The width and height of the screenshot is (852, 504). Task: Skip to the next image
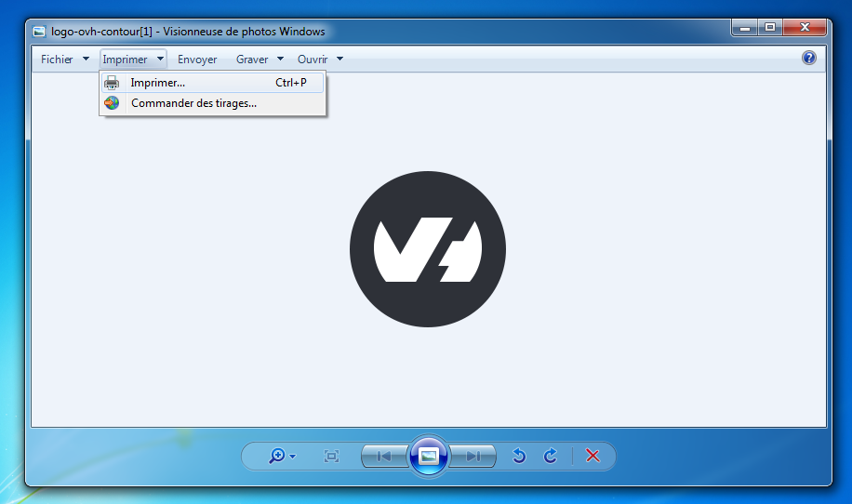coord(473,456)
